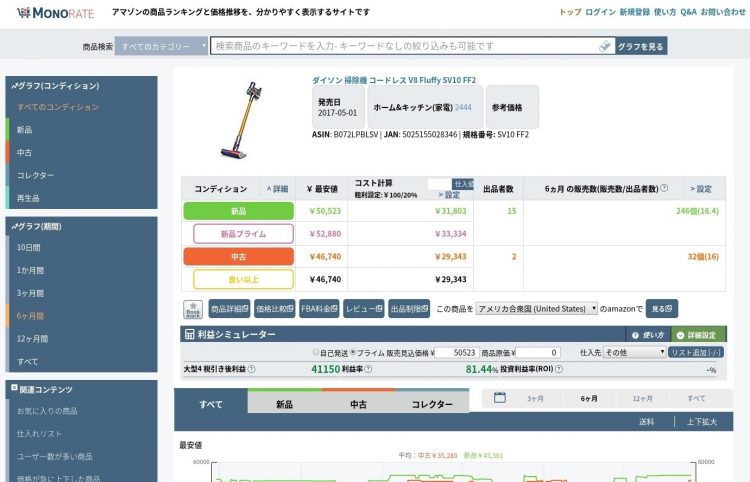
Task: Switch to the すべて chart tab
Action: pyautogui.click(x=211, y=405)
